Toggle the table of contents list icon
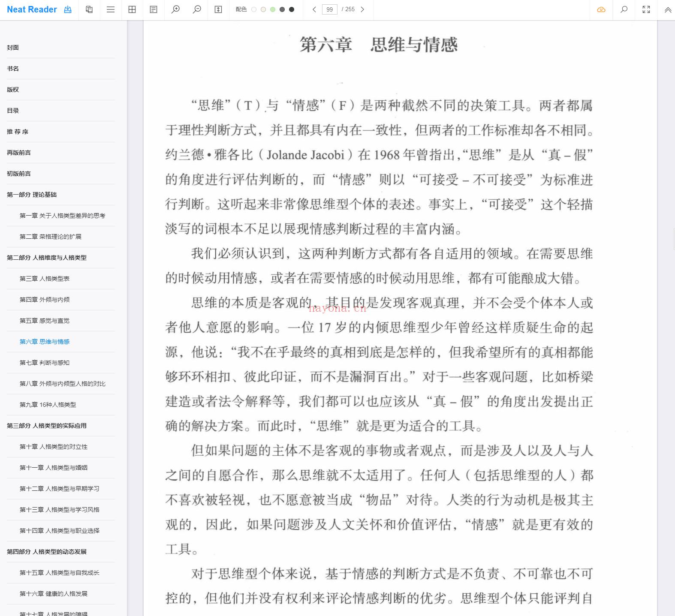Viewport: 675px width, 616px height. [111, 9]
